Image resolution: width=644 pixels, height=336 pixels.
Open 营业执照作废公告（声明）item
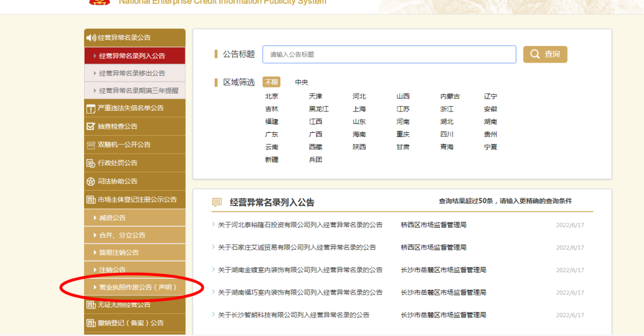(135, 287)
